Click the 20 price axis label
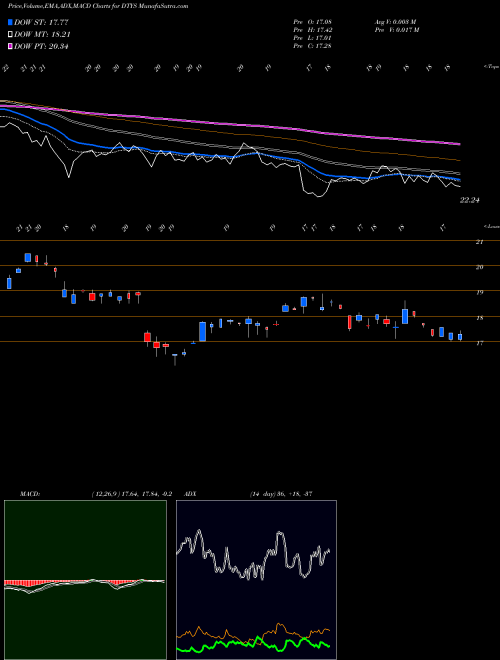This screenshot has height=660, width=500. pyautogui.click(x=479, y=267)
